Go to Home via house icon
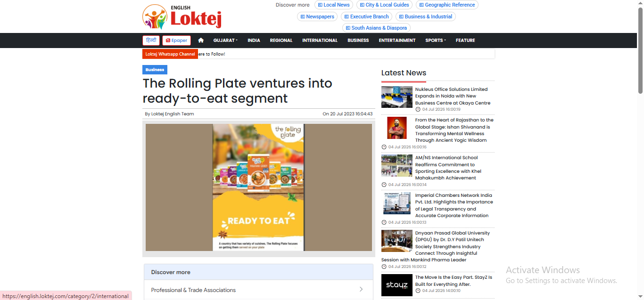Screen dimensions: 644x300 pyautogui.click(x=201, y=41)
